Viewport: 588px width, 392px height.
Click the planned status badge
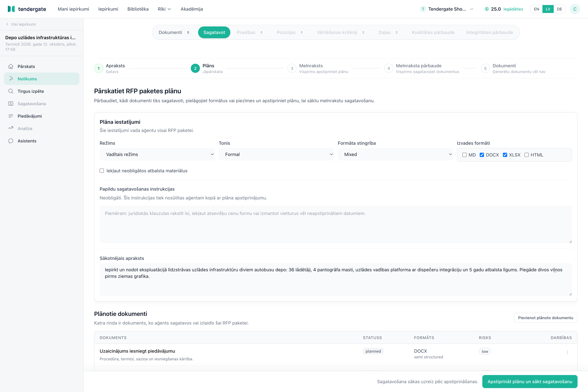point(373,351)
